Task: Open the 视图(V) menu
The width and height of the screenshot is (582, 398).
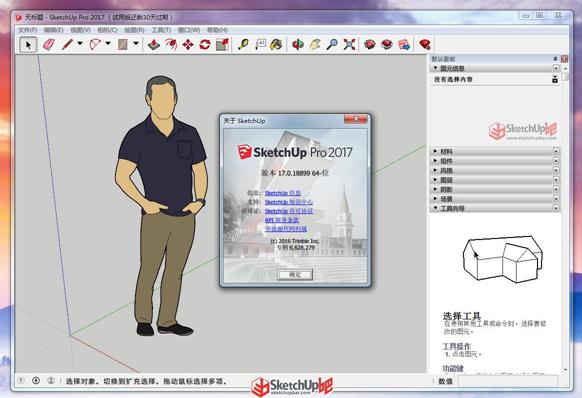Action: coord(80,30)
